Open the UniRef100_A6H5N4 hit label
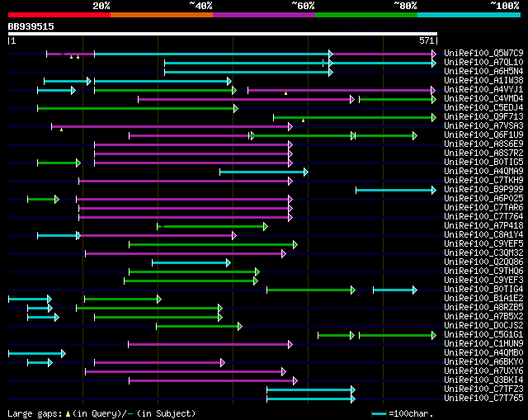 pyautogui.click(x=483, y=71)
